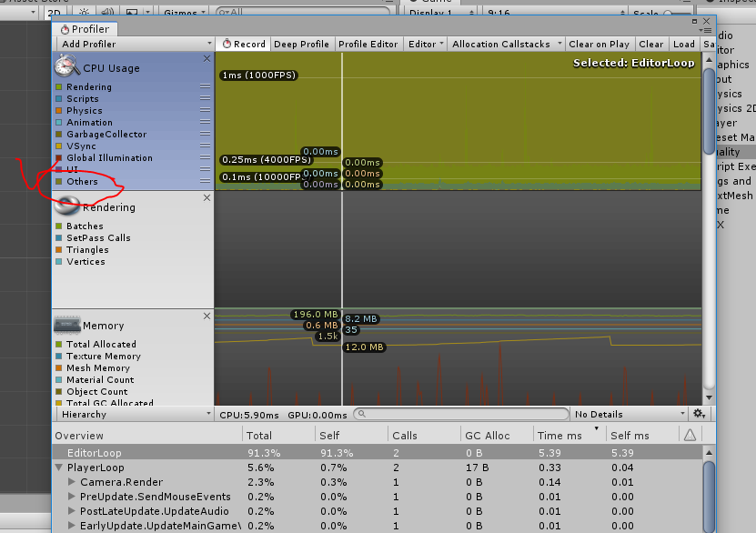The width and height of the screenshot is (756, 533).
Task: Click the Memory module chip icon
Action: 67,325
